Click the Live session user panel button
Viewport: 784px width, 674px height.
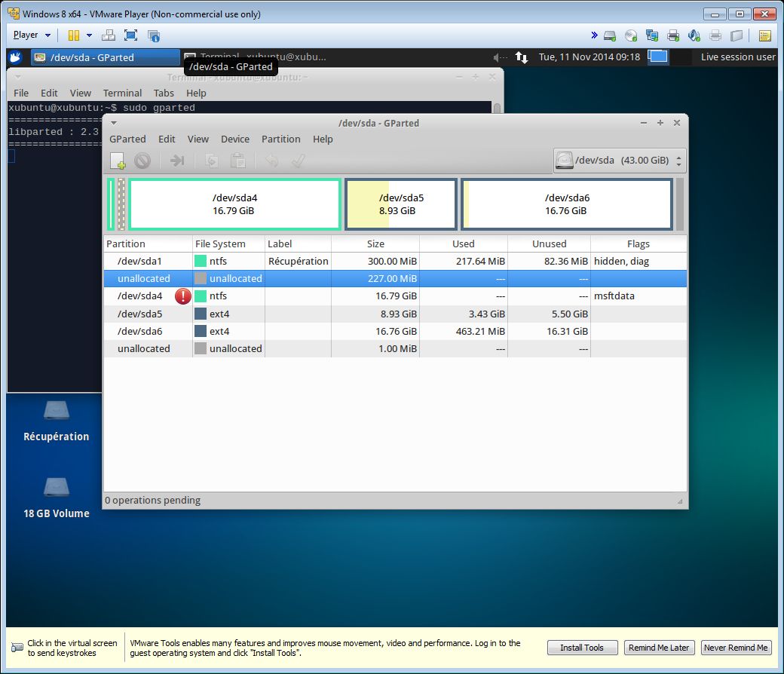click(738, 57)
